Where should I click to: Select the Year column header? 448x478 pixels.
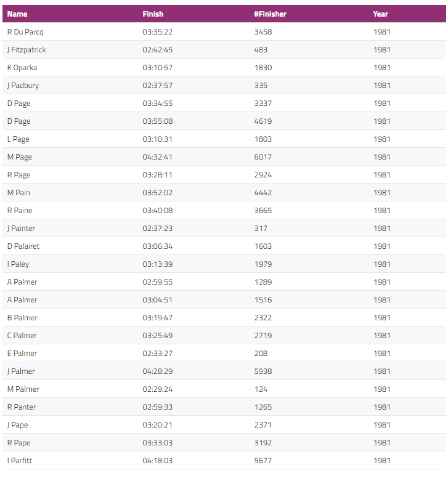tap(380, 14)
